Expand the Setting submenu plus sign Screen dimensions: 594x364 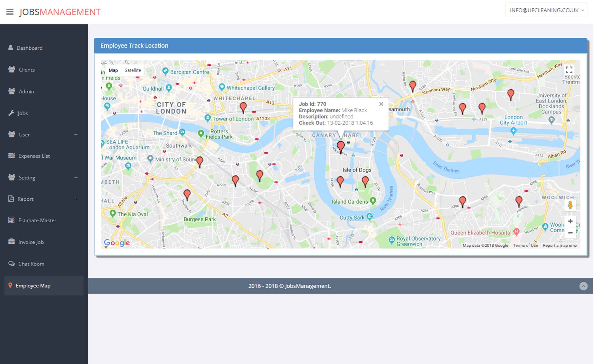click(76, 178)
